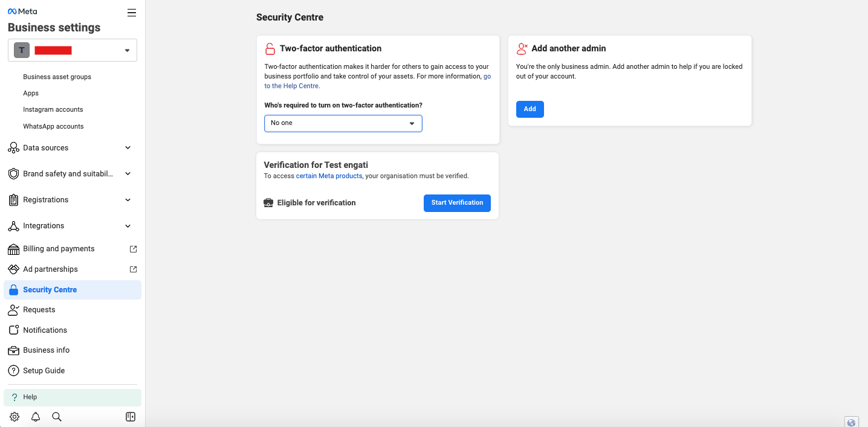
Task: Toggle the sidebar collapse panel icon
Action: point(131,417)
